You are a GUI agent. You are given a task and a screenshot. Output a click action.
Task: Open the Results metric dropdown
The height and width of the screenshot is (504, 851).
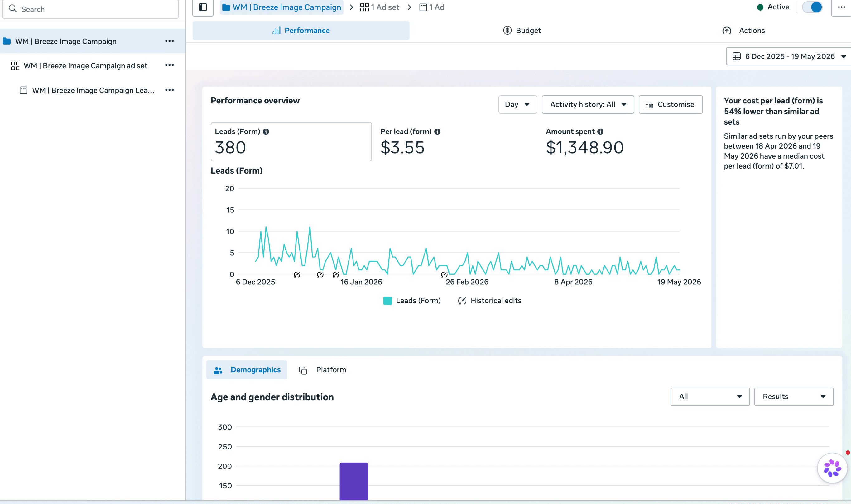[794, 397]
